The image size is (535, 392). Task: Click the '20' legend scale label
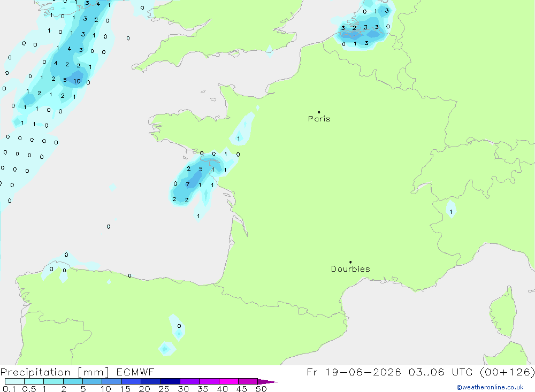pyautogui.click(x=144, y=389)
